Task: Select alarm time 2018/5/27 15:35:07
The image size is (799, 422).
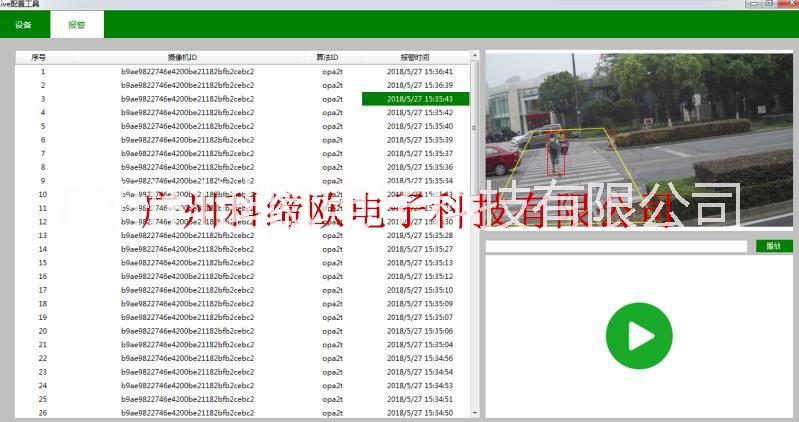Action: [x=419, y=317]
